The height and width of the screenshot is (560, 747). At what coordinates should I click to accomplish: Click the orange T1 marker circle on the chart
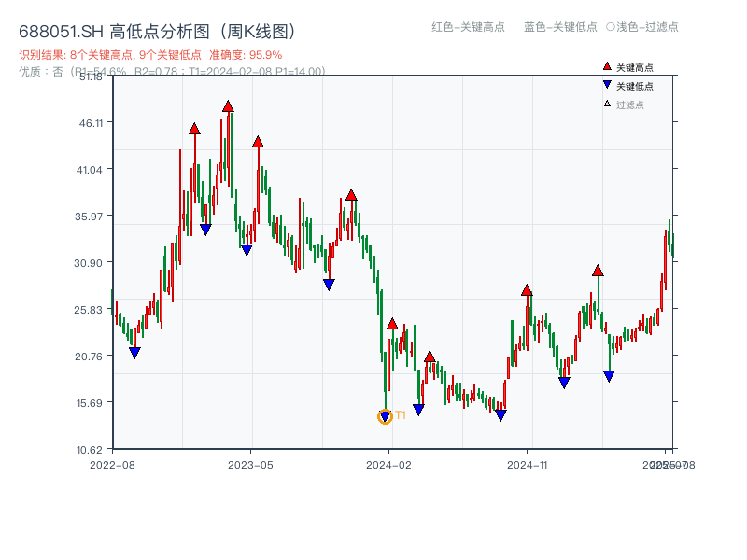pyautogui.click(x=384, y=417)
